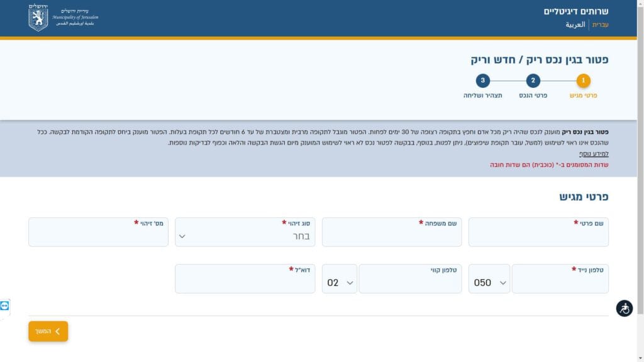
Task: Click the שם משפחה input field
Action: pyautogui.click(x=391, y=236)
